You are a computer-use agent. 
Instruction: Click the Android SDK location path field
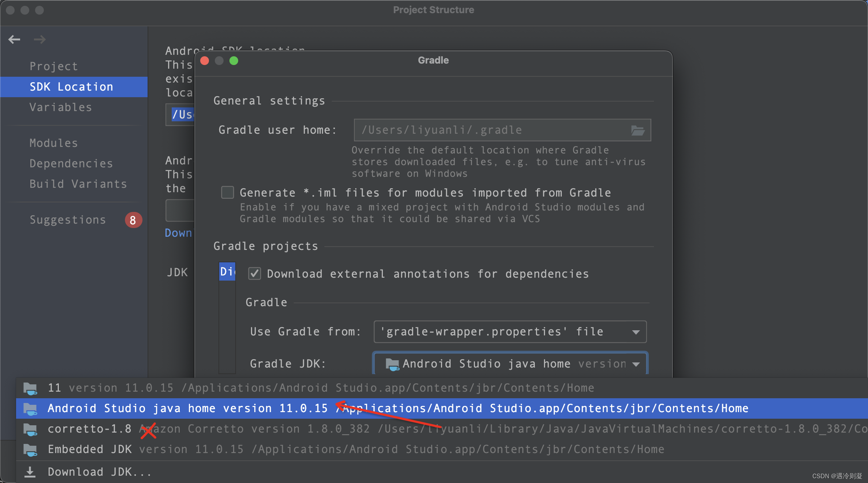pyautogui.click(x=180, y=115)
